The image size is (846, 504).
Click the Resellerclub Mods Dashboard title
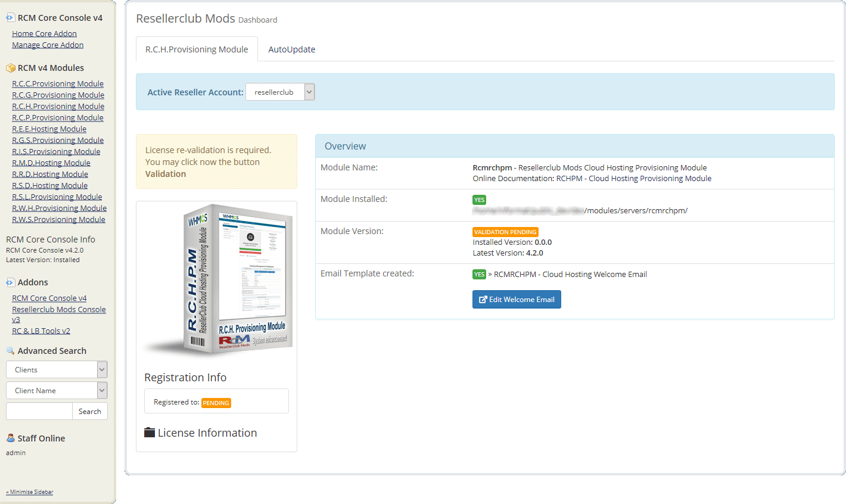[x=206, y=18]
